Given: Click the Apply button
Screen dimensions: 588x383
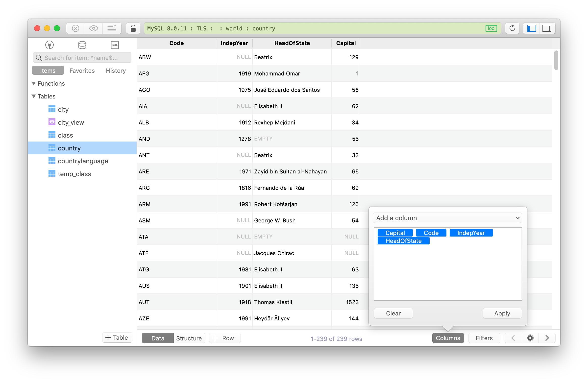Looking at the screenshot, I should (502, 313).
